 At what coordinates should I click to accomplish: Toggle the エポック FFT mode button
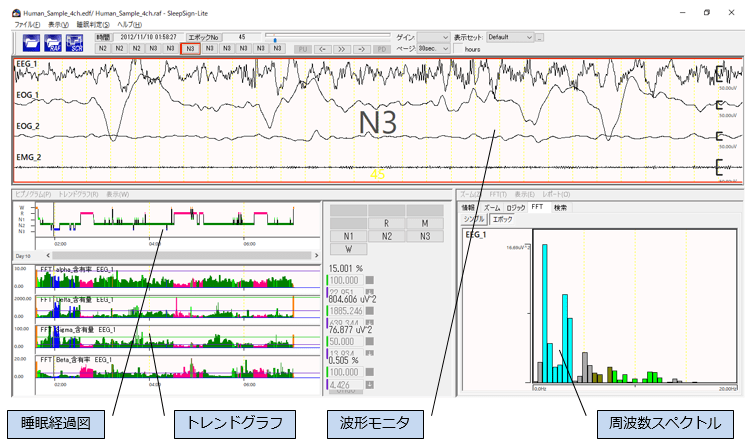tap(500, 218)
